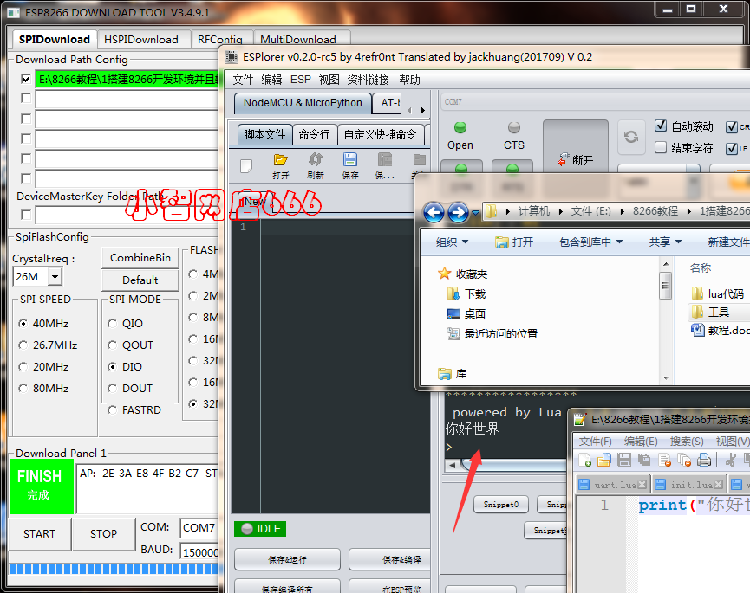
Task: Toggle the CTS indicator in ESPlorer
Action: pos(514,128)
